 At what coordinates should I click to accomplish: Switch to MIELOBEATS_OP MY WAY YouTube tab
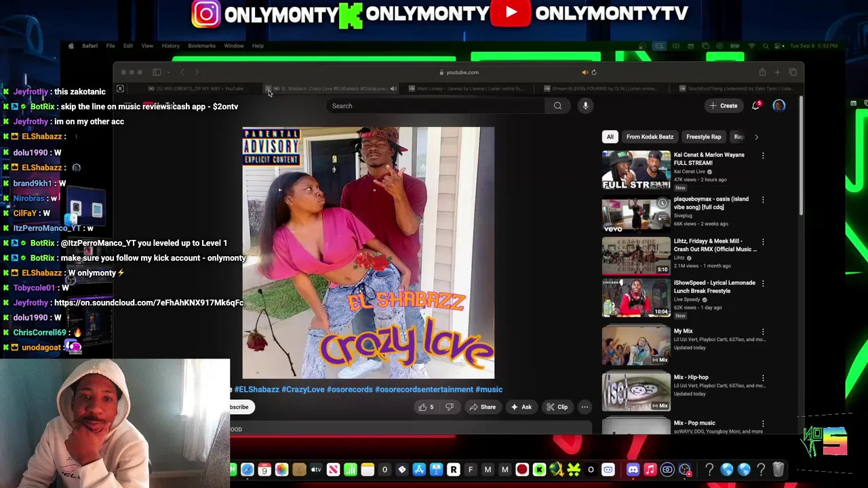[x=197, y=89]
